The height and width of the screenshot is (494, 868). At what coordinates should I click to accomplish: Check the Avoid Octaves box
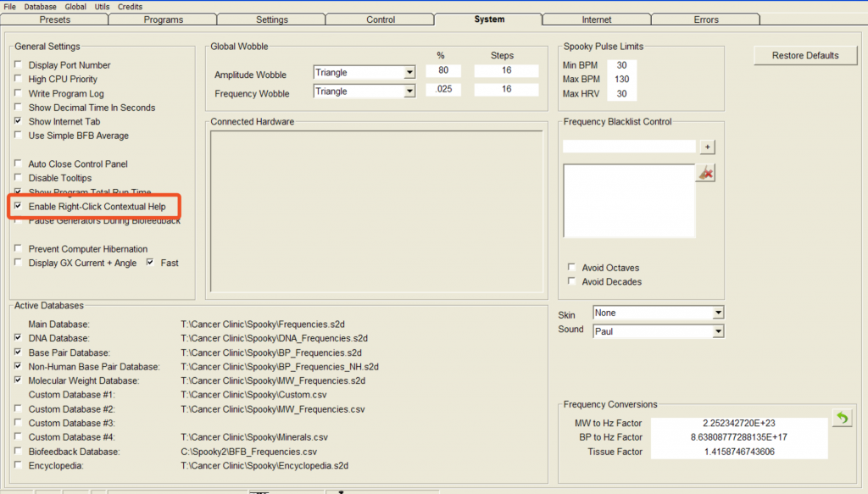pos(571,268)
